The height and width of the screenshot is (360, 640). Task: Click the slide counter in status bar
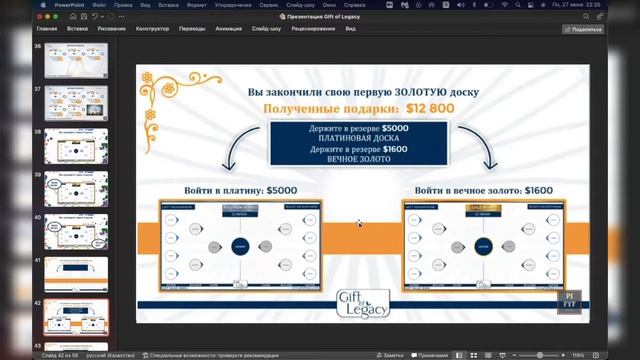pyautogui.click(x=60, y=356)
